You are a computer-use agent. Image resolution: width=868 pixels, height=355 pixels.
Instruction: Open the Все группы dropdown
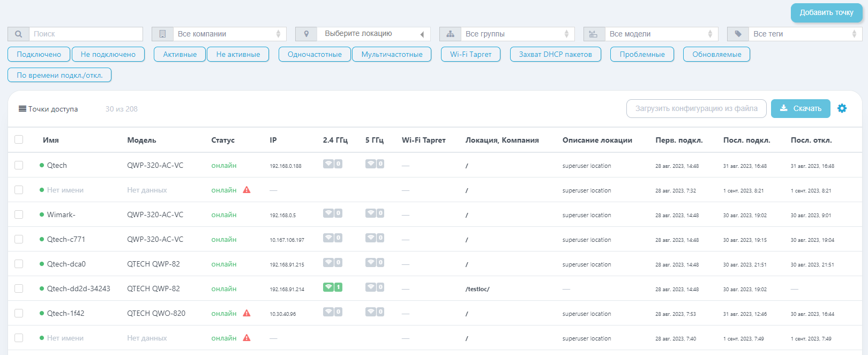click(x=517, y=34)
